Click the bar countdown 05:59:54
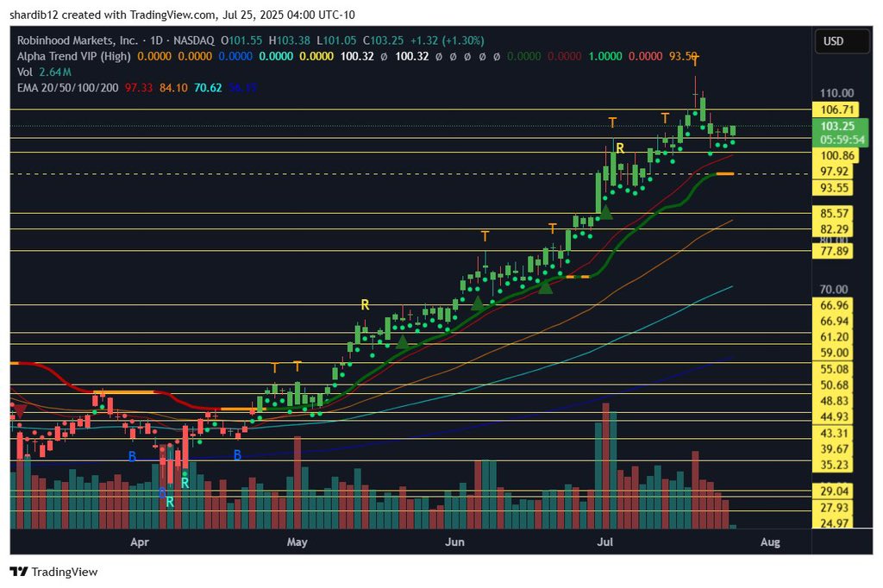The image size is (883, 588). coord(842,140)
